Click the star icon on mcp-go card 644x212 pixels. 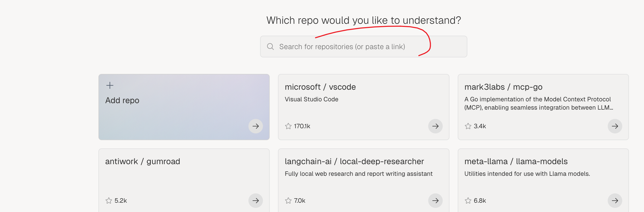(468, 126)
